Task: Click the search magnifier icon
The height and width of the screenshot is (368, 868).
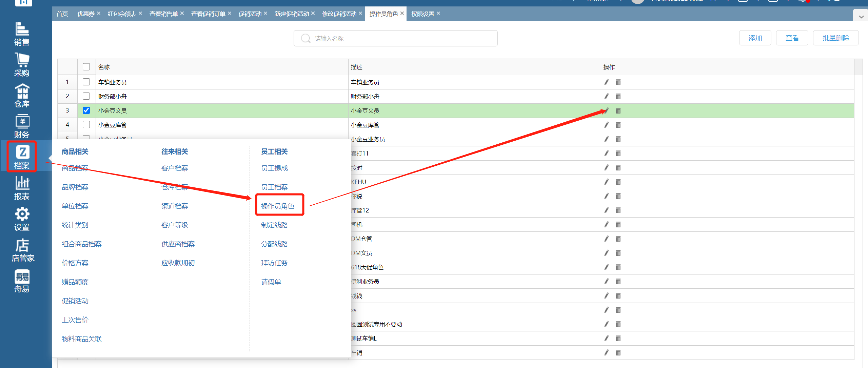Action: click(x=305, y=38)
